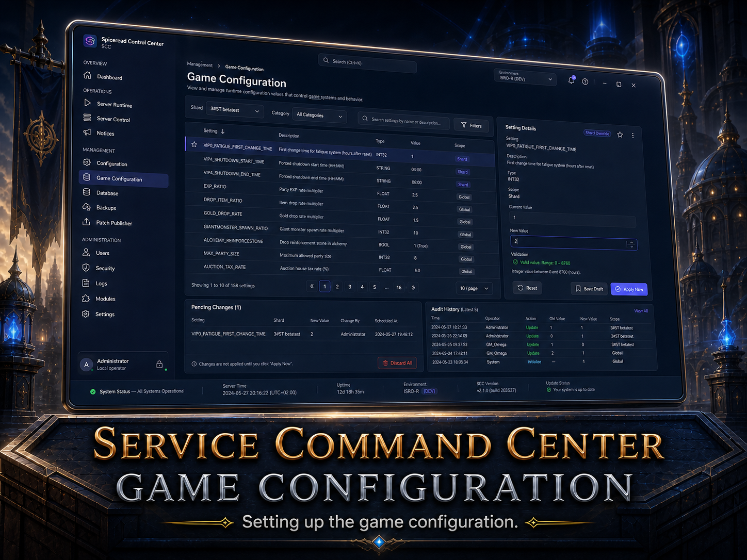Click the Logs document icon
The image size is (747, 560).
click(86, 283)
